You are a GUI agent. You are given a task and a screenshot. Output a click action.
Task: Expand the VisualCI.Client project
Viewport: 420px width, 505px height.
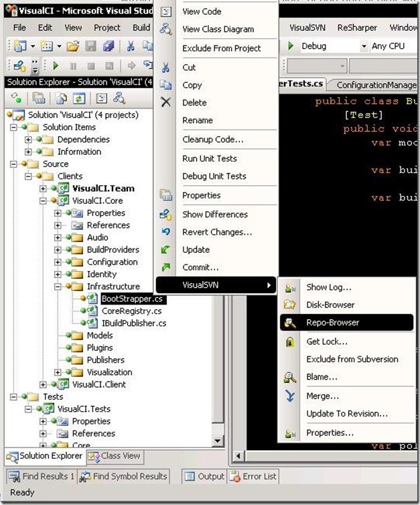(x=43, y=384)
